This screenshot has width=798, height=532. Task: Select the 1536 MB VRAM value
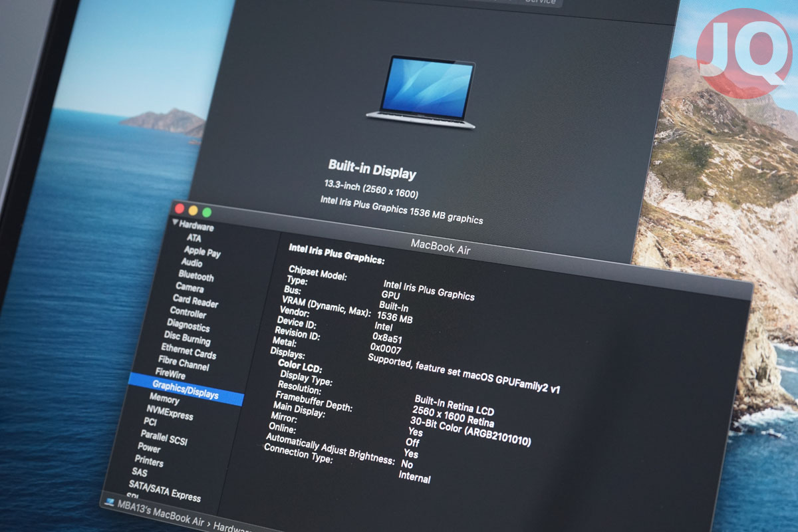point(394,317)
